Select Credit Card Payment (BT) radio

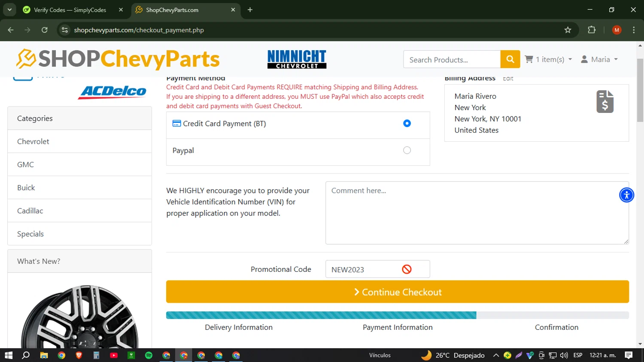tap(407, 123)
